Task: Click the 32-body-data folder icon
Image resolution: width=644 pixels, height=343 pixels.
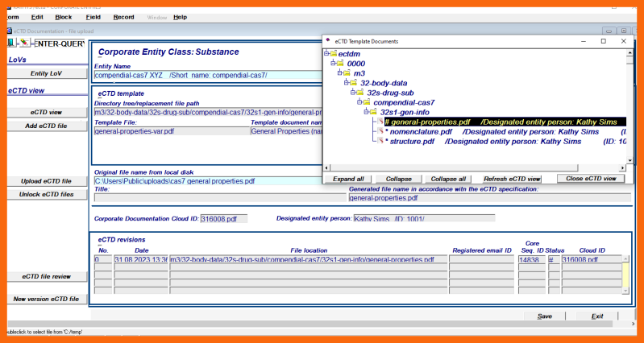Action: (x=351, y=83)
